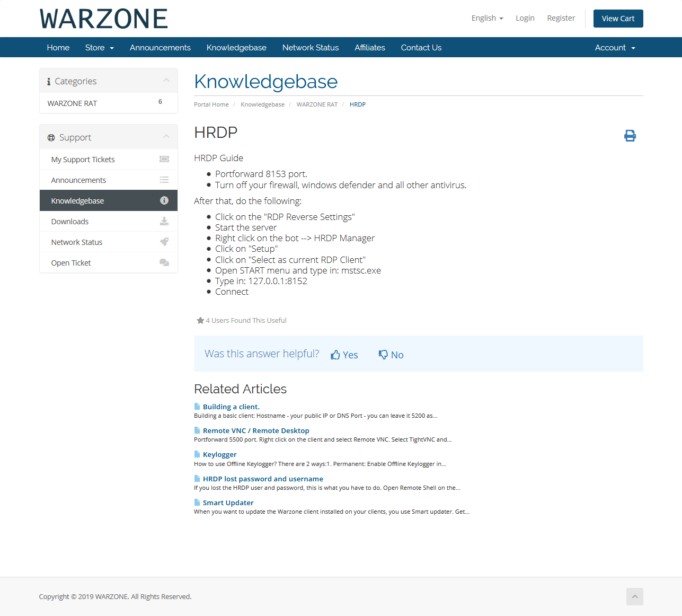Click the download icon in Support sidebar
682x616 pixels.
164,221
